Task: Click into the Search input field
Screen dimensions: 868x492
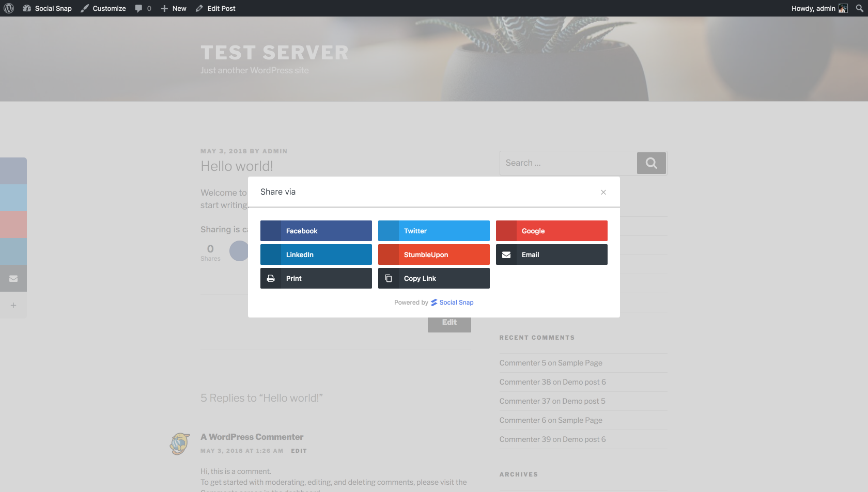Action: pos(568,163)
